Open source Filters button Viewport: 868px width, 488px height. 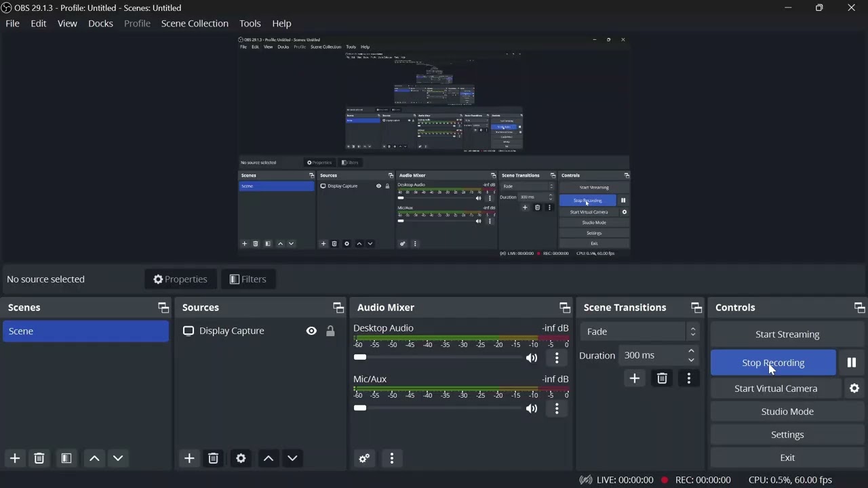[248, 279]
